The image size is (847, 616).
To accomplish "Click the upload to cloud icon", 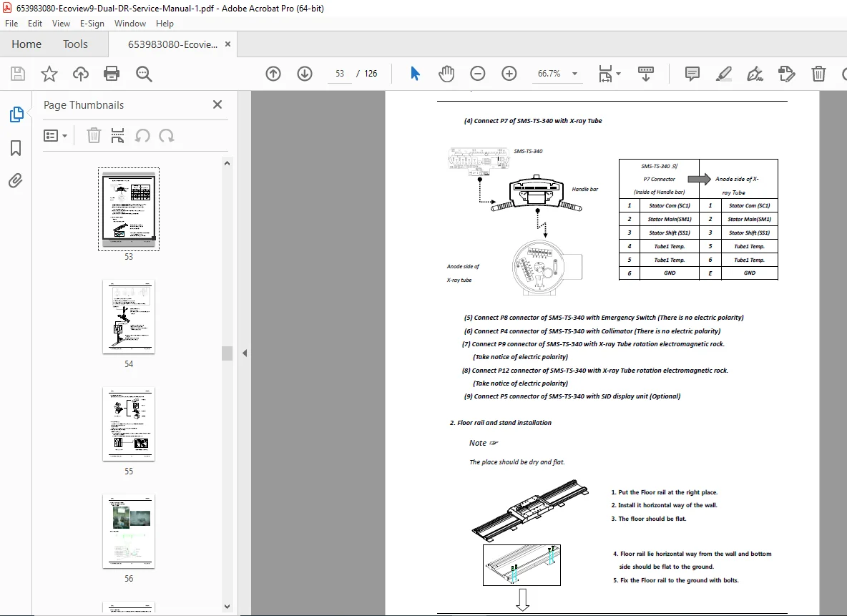I will 81,74.
